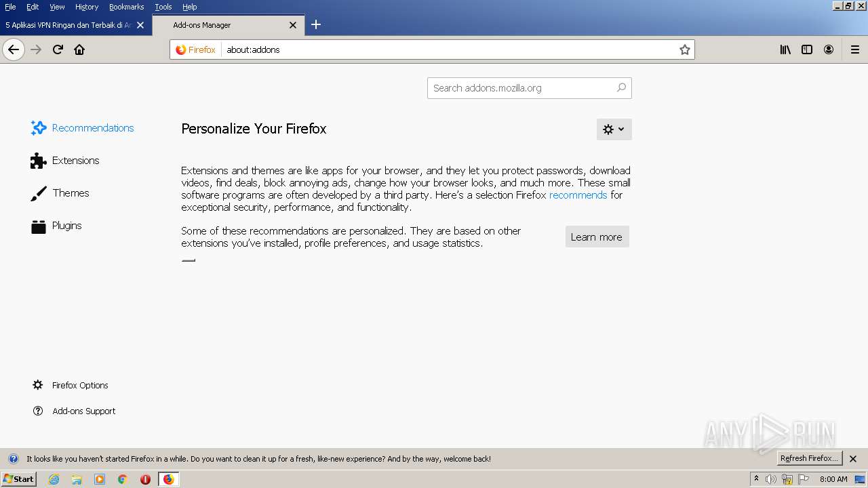Show hidden tray icons arrow
The width and height of the screenshot is (868, 488).
756,479
